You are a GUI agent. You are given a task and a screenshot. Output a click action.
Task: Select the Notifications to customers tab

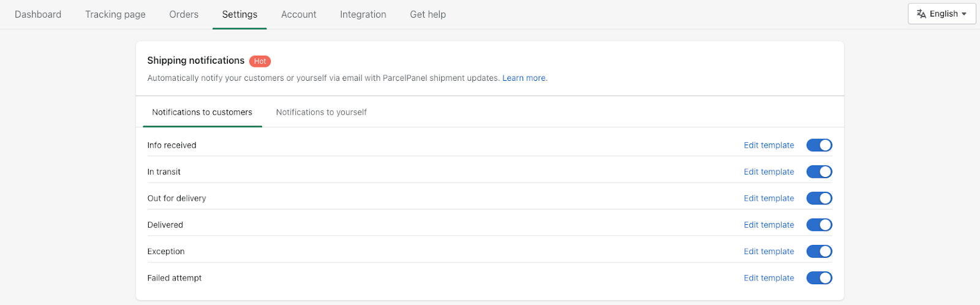click(x=202, y=112)
